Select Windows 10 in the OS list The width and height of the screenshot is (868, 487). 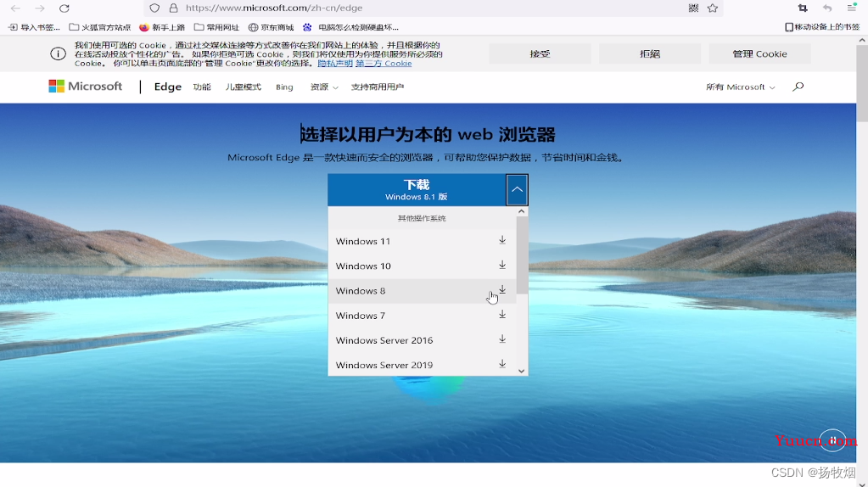422,266
